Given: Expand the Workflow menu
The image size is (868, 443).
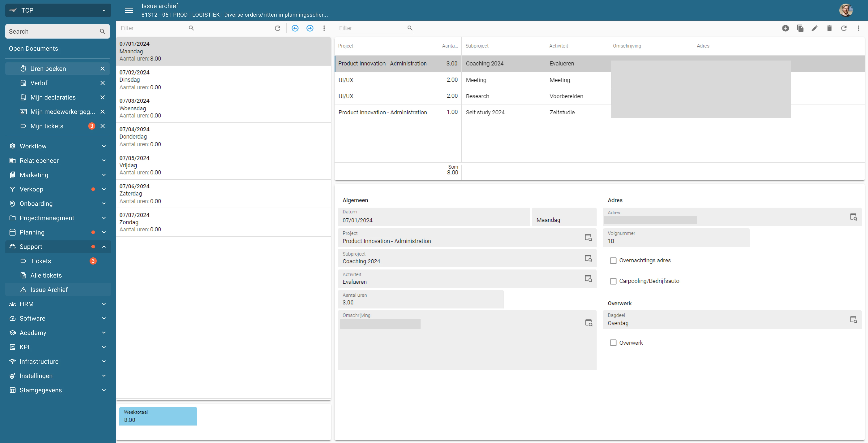Looking at the screenshot, I should [x=58, y=146].
